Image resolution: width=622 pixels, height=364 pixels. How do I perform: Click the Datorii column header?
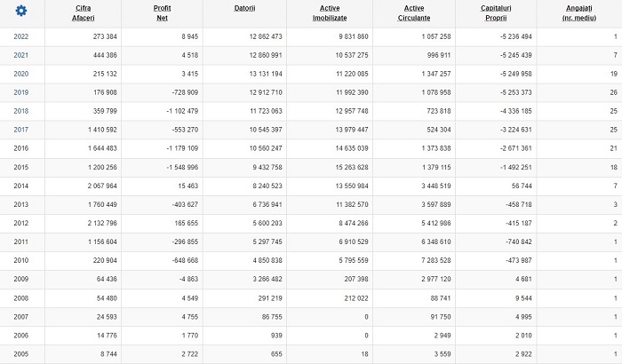click(244, 8)
